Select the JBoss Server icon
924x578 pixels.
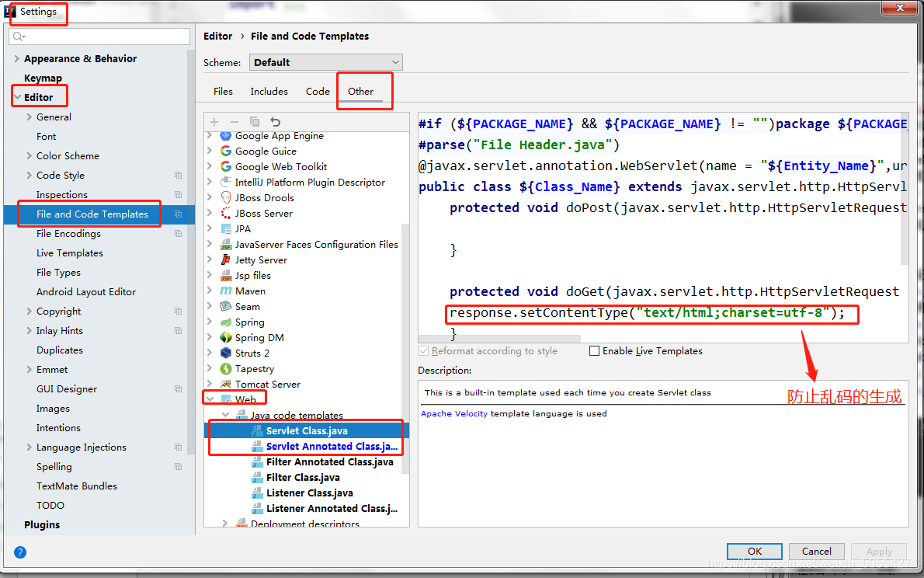(x=226, y=213)
